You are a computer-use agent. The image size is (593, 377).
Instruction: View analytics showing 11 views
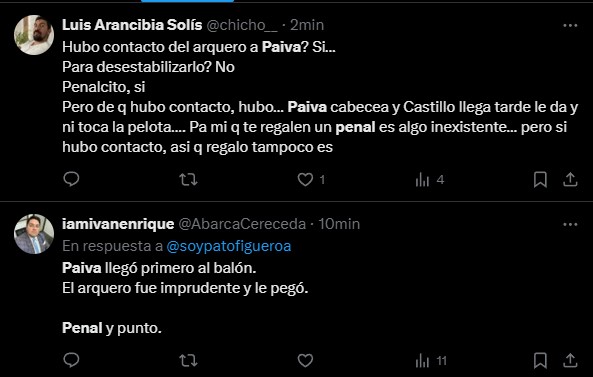[431, 361]
